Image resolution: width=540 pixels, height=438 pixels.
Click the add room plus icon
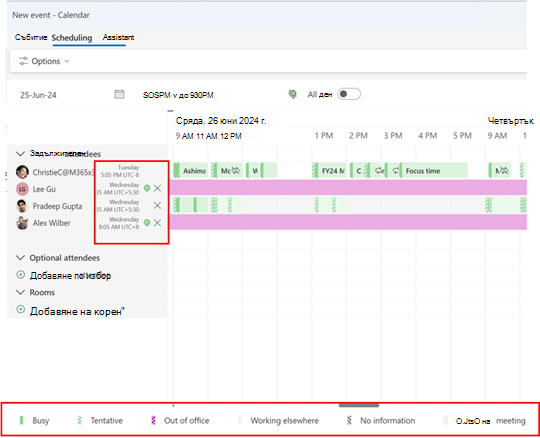click(x=21, y=309)
